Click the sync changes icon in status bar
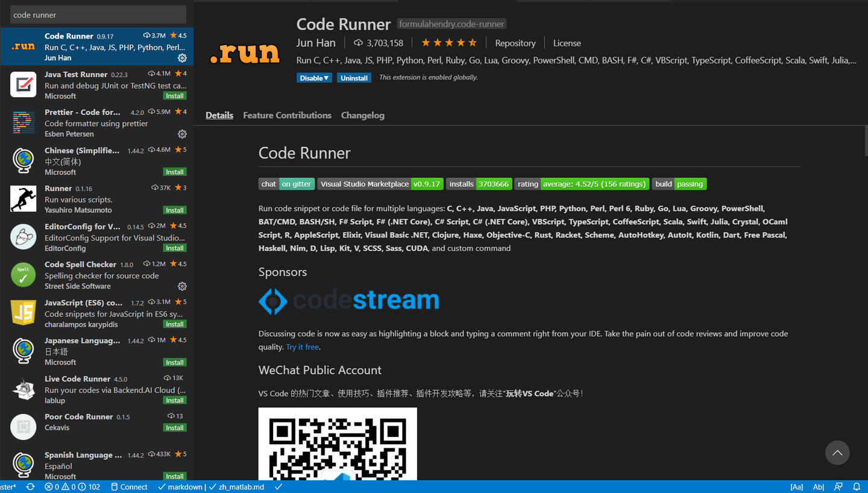868x493 pixels. point(30,487)
